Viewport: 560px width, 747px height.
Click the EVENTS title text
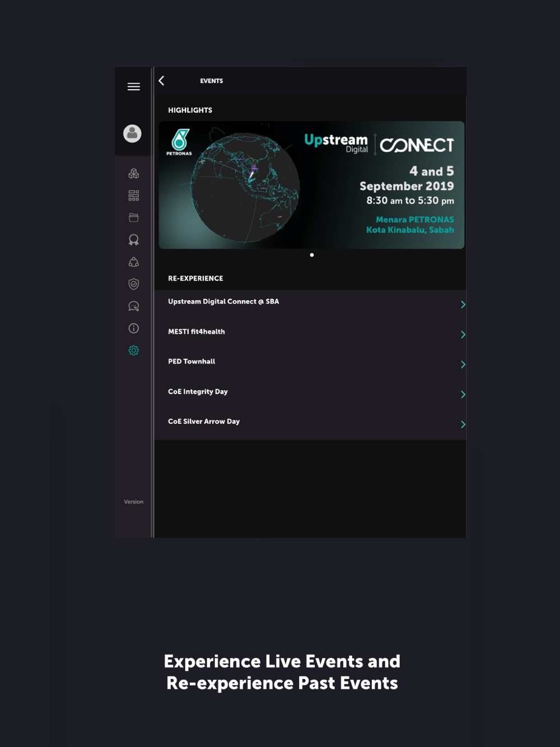212,81
